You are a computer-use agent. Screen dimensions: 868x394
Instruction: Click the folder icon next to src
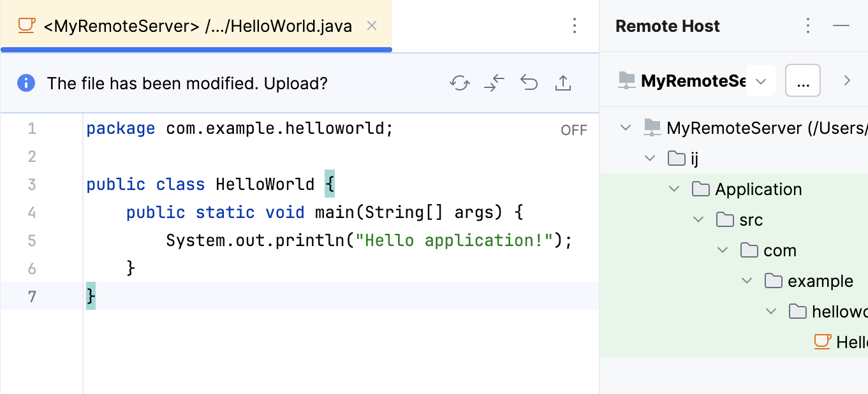tap(725, 219)
